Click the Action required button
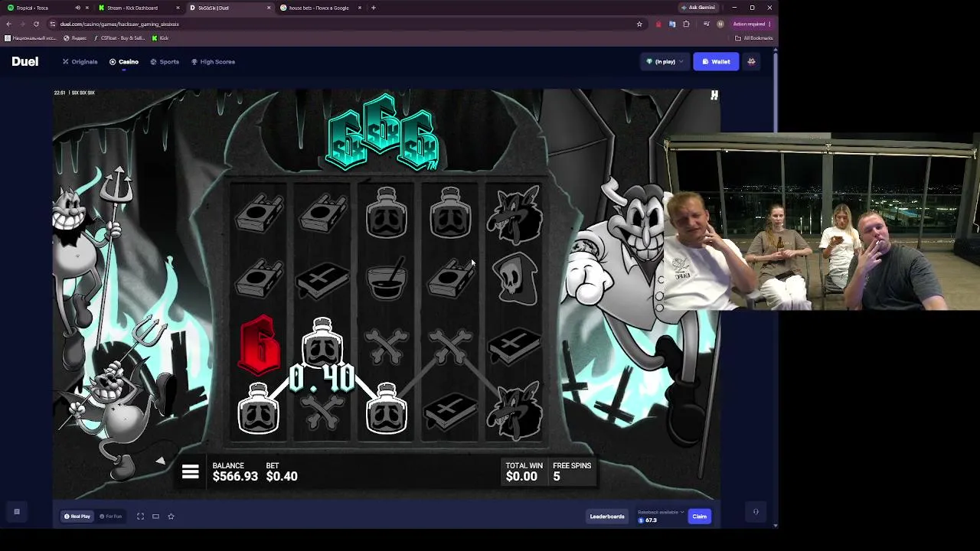 tap(750, 24)
